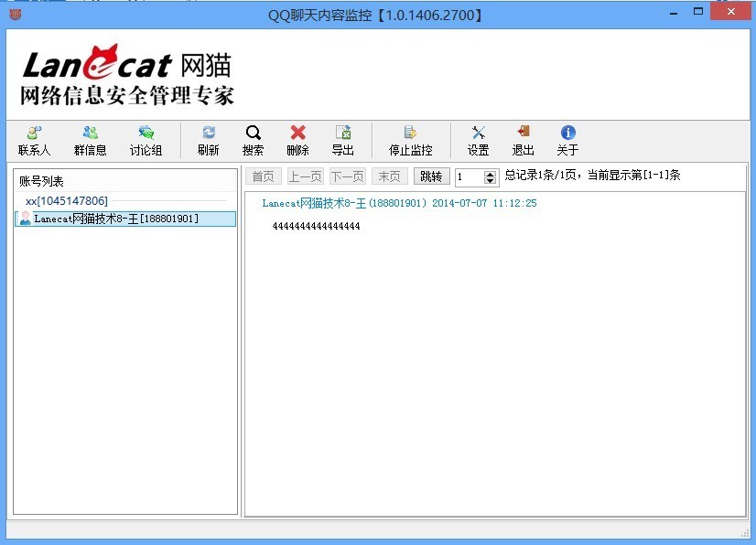This screenshot has height=545, width=756.
Task: Open the 关于 about dialog
Action: 568,140
